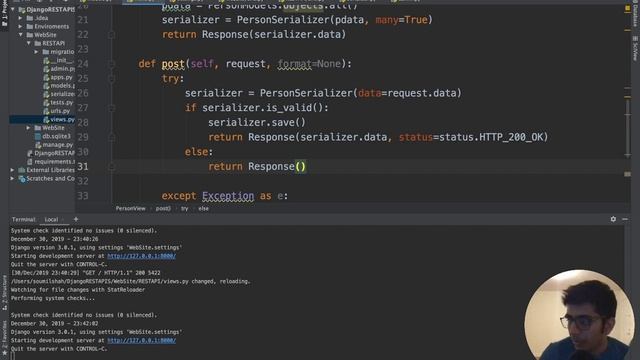The height and width of the screenshot is (360, 640).
Task: Toggle code fold at line 31
Action: tap(111, 167)
